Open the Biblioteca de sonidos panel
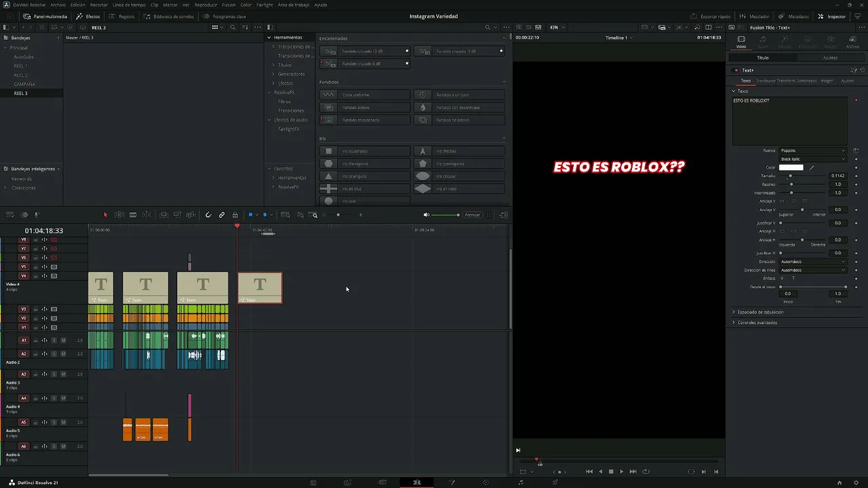868x488 pixels. point(170,16)
